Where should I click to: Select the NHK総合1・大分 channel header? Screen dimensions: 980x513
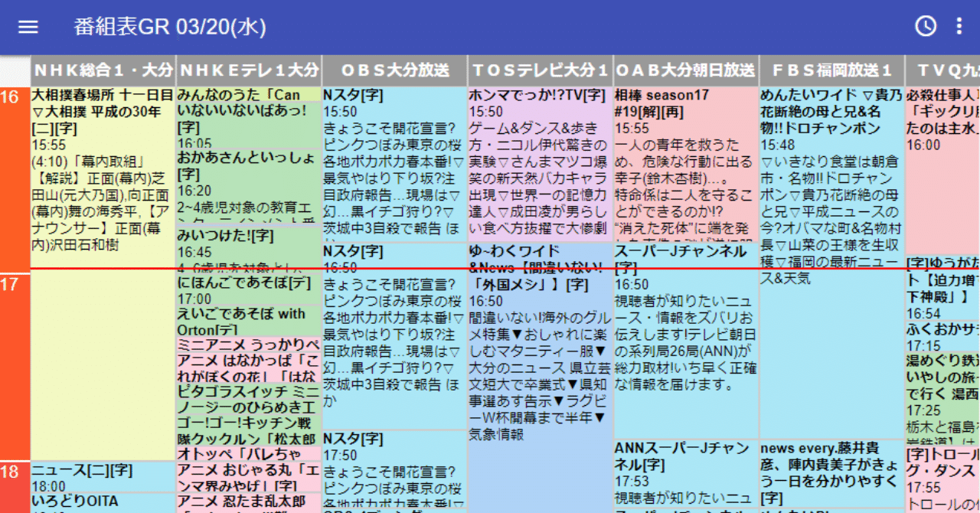tap(103, 70)
